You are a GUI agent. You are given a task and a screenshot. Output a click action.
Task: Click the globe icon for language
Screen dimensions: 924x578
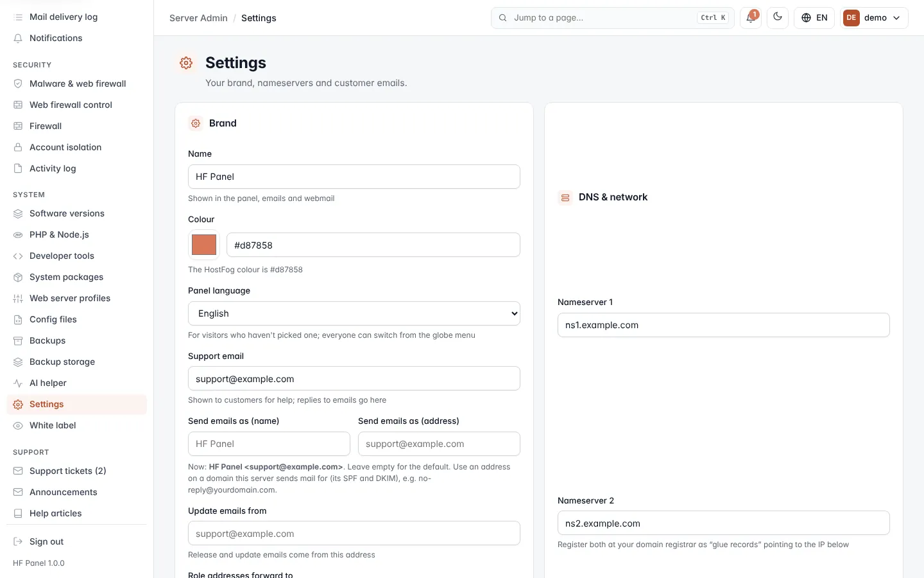tap(807, 18)
